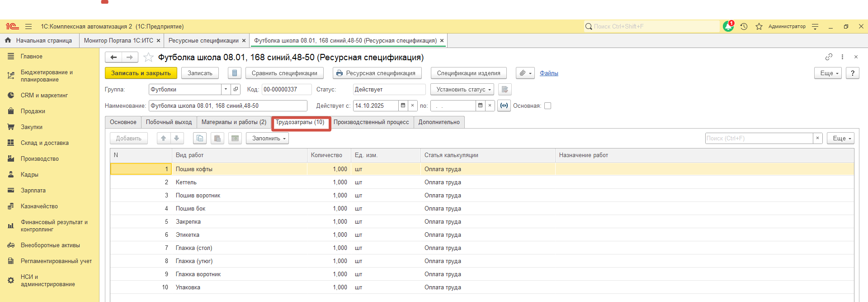The image size is (868, 302).
Task: Expand the 'Заполнить' dropdown menu
Action: click(x=267, y=139)
